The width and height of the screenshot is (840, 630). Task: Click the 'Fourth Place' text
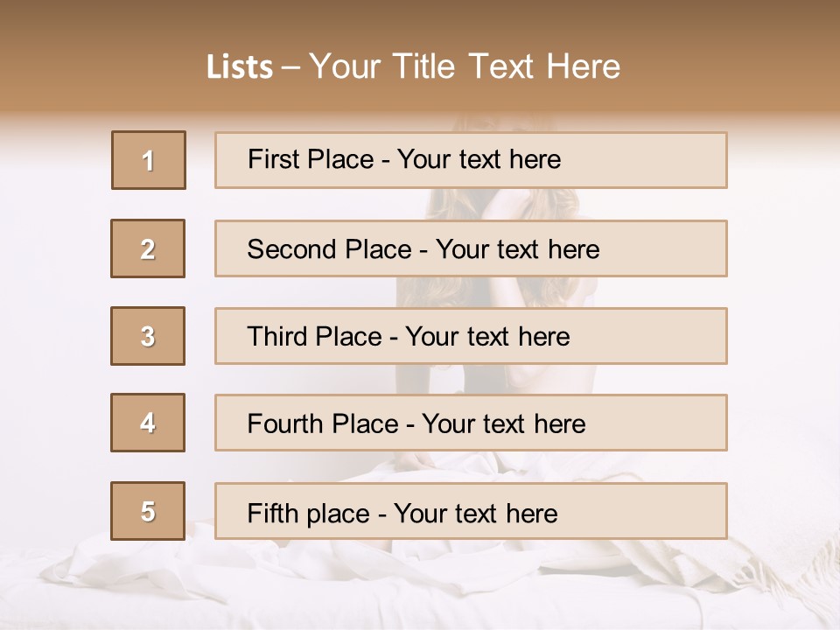(x=323, y=423)
